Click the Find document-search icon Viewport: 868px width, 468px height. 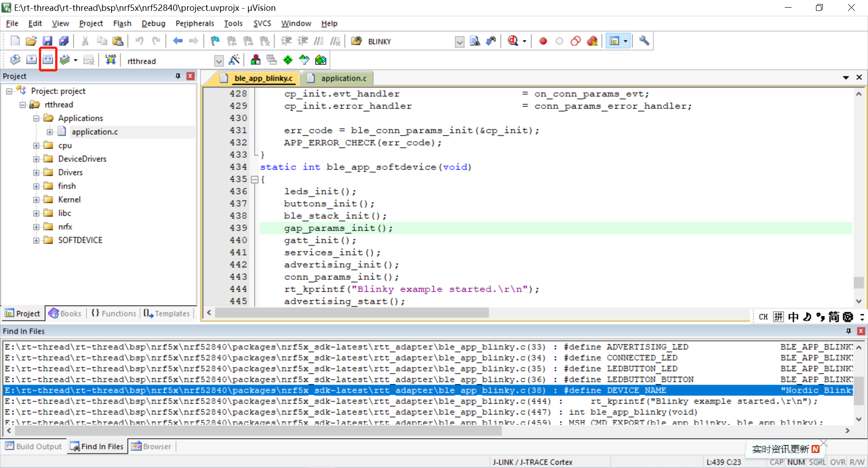tap(475, 41)
